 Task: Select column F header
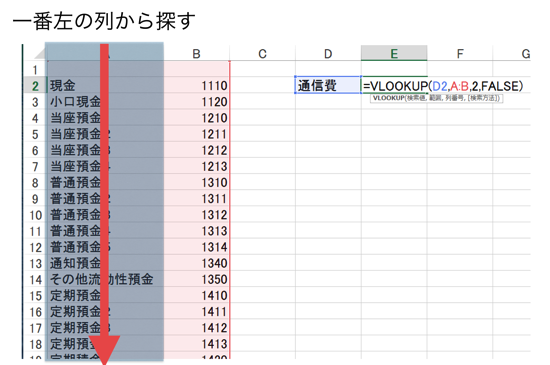pyautogui.click(x=460, y=53)
